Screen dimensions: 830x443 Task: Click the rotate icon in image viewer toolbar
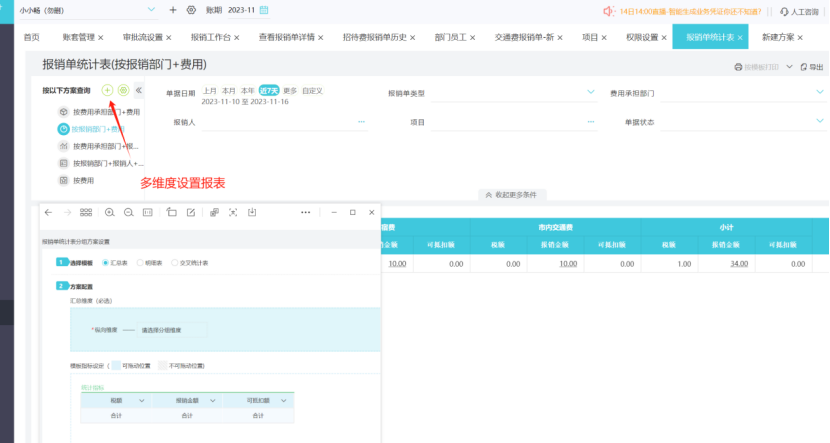(171, 213)
